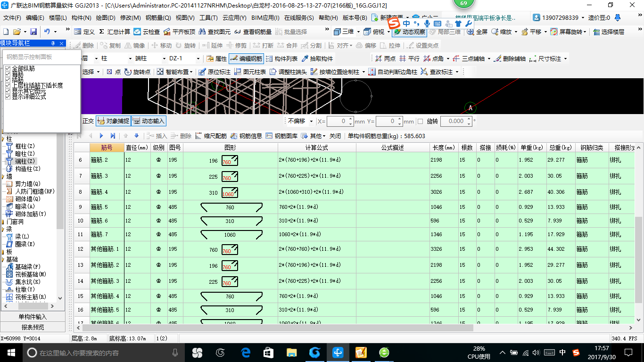644x362 pixels.
Task: Click the Save disk icon
Action: click(x=33, y=32)
